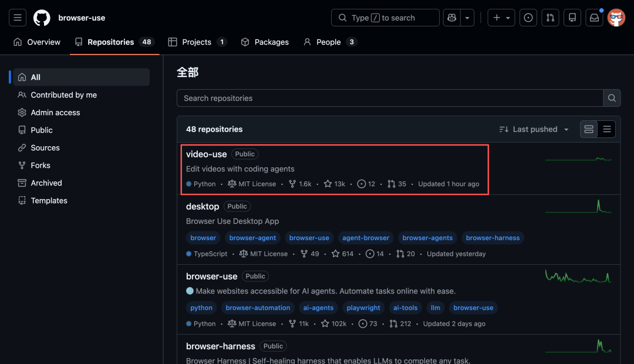634x364 pixels.
Task: Open the repositories icon in header
Action: pyautogui.click(x=572, y=18)
